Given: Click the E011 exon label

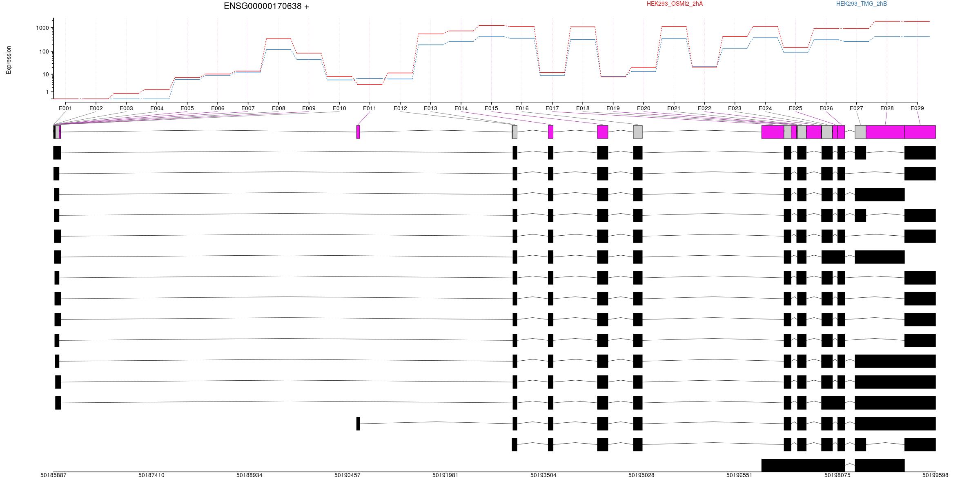Looking at the screenshot, I should click(x=370, y=108).
